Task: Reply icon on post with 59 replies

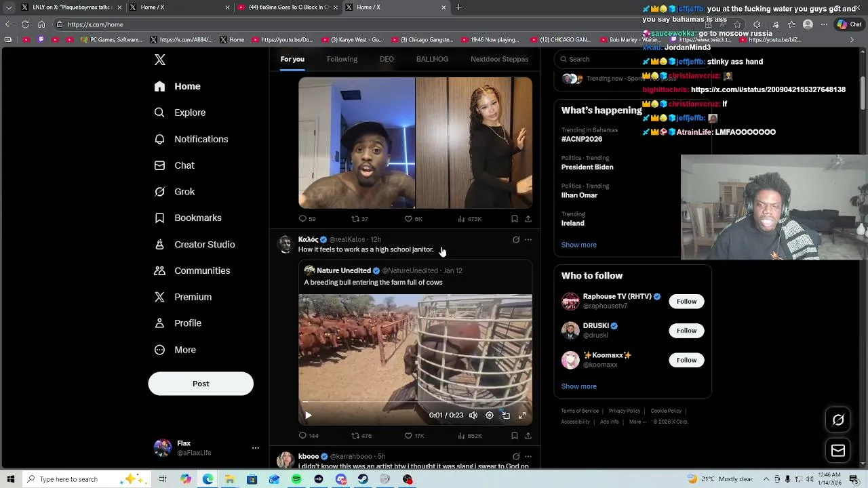Action: tap(302, 219)
